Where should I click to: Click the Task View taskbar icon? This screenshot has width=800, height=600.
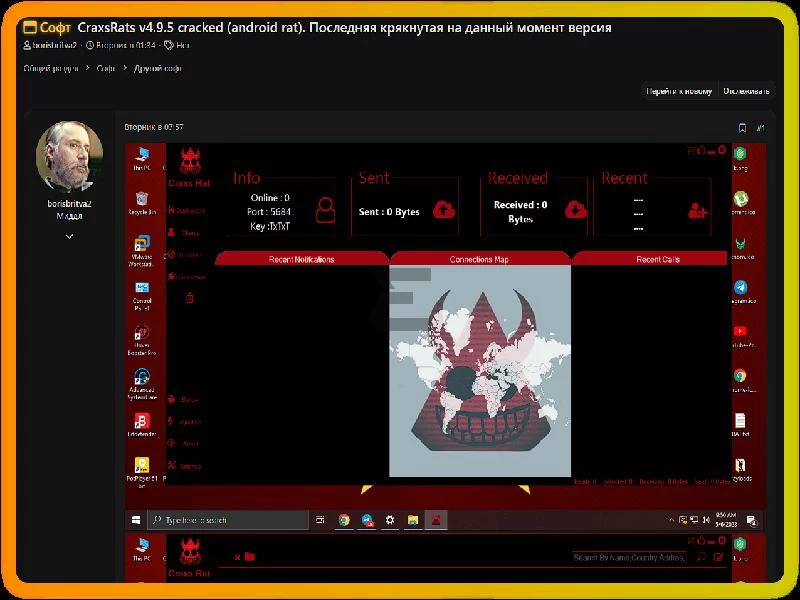coord(320,520)
